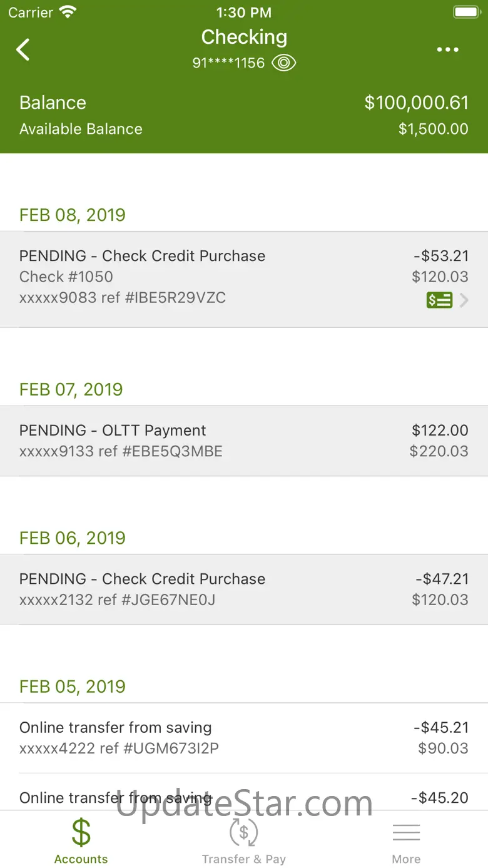Open Feb 08 PENDING Check Credit Purchase
The width and height of the screenshot is (488, 868).
pyautogui.click(x=244, y=279)
